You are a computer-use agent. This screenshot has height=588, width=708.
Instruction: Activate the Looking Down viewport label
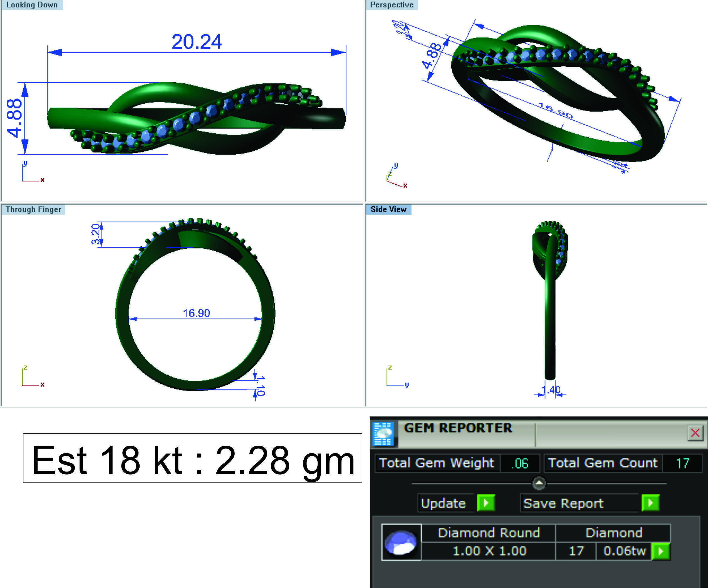click(32, 5)
